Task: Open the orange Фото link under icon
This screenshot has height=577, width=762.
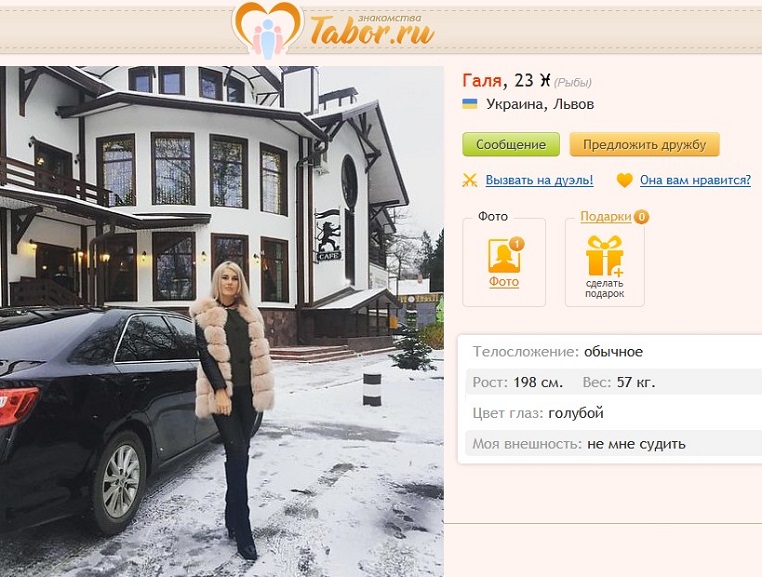Action: [x=504, y=282]
